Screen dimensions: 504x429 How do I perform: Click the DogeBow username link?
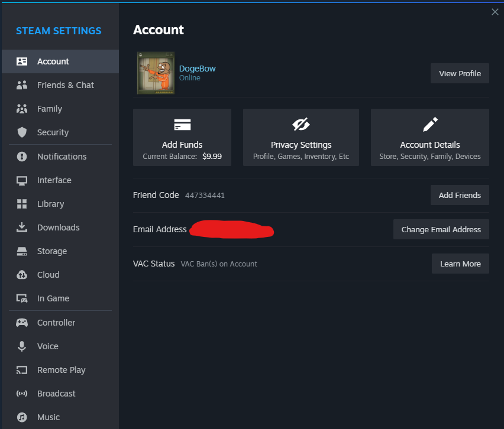(x=197, y=69)
